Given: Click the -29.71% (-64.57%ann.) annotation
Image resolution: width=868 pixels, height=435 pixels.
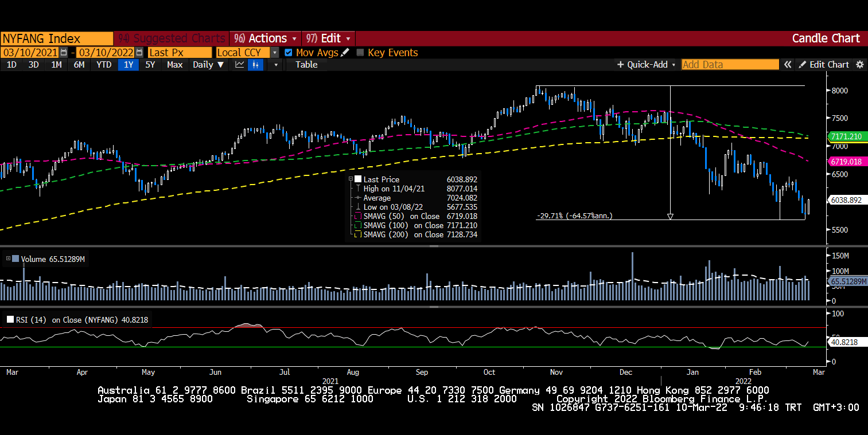Looking at the screenshot, I should [574, 216].
